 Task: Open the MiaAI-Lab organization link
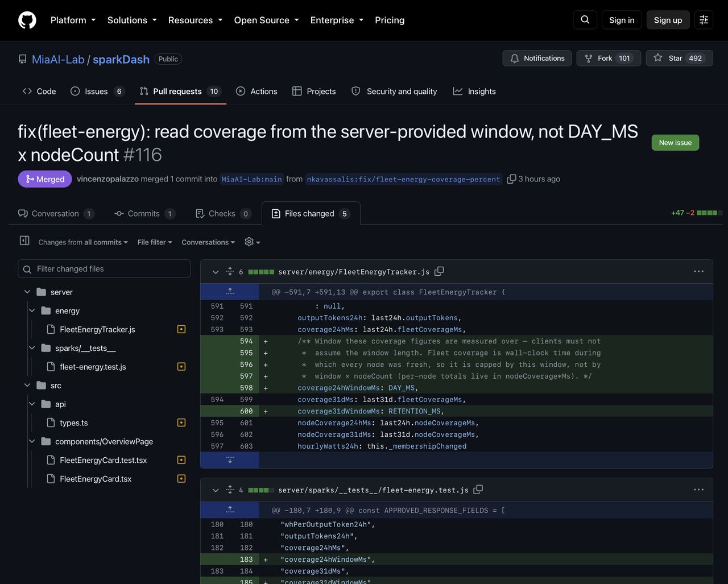point(58,59)
